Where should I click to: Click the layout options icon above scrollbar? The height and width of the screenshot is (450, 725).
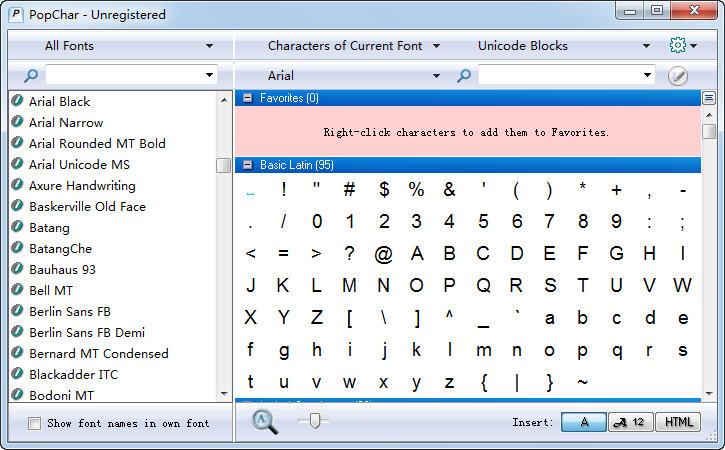[708, 98]
